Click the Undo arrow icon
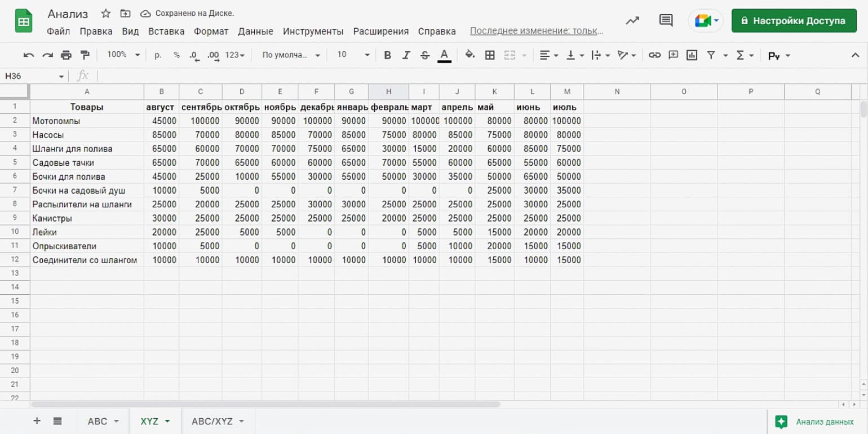 click(x=29, y=55)
